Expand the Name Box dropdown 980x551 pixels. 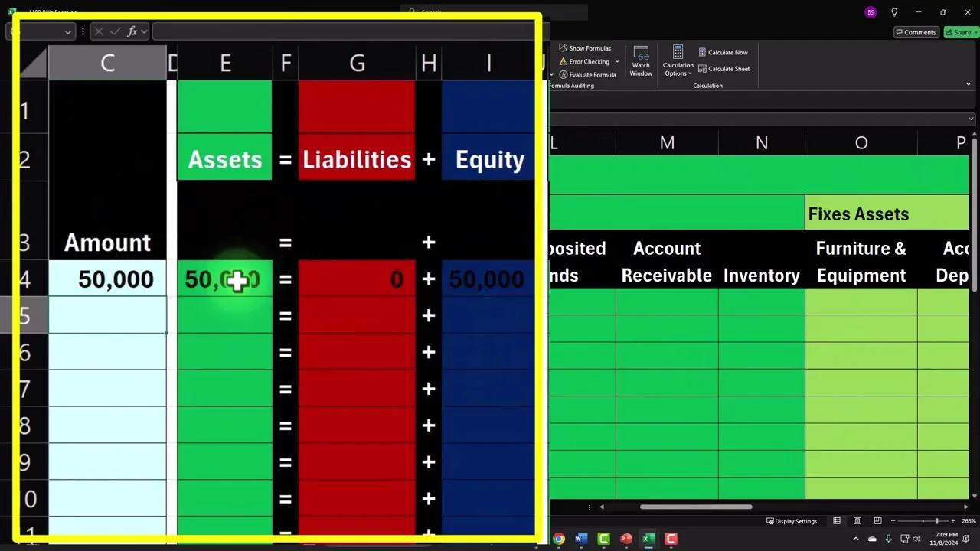tap(68, 31)
